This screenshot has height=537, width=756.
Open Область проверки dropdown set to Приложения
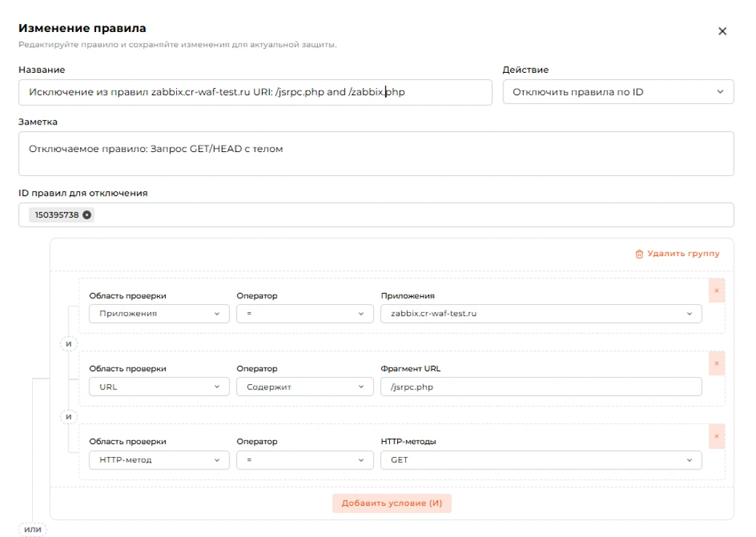(159, 314)
